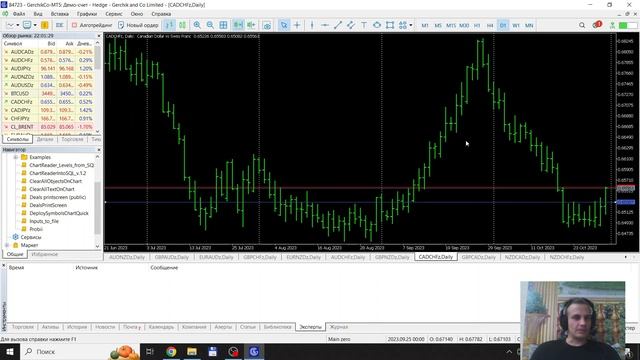Select CL_BRENT row in Market Watch

(x=48, y=127)
